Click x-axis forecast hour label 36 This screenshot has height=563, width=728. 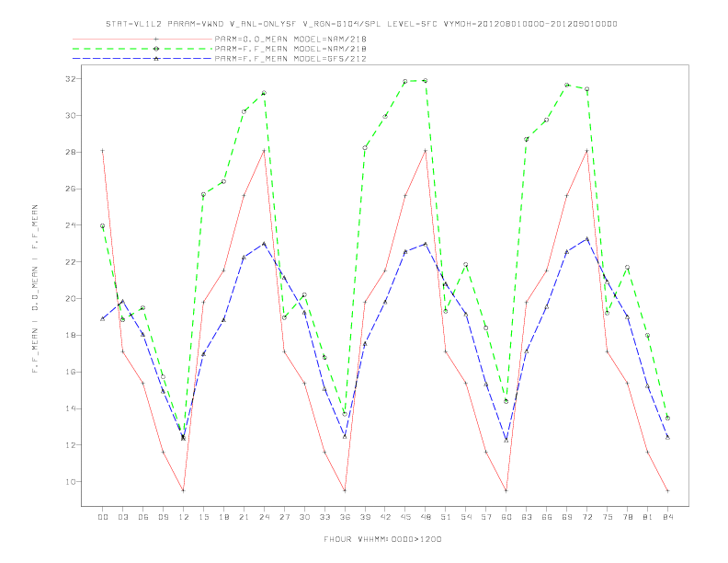coord(345,517)
